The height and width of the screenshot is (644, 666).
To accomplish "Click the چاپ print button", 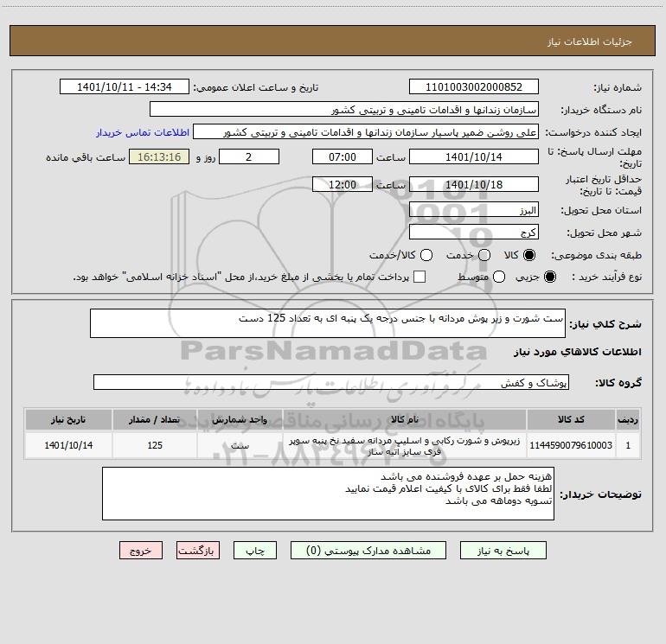I will (x=255, y=551).
